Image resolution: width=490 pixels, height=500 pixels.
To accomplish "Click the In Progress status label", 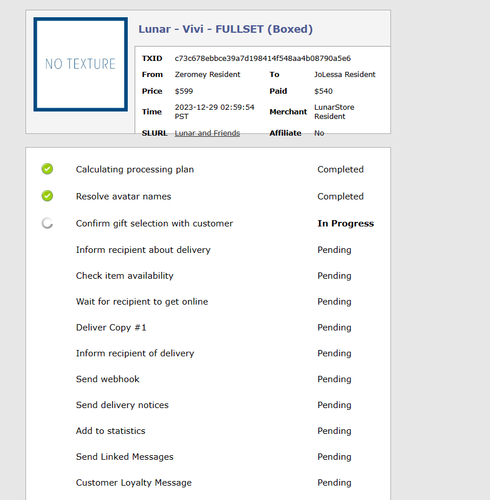I will point(346,223).
